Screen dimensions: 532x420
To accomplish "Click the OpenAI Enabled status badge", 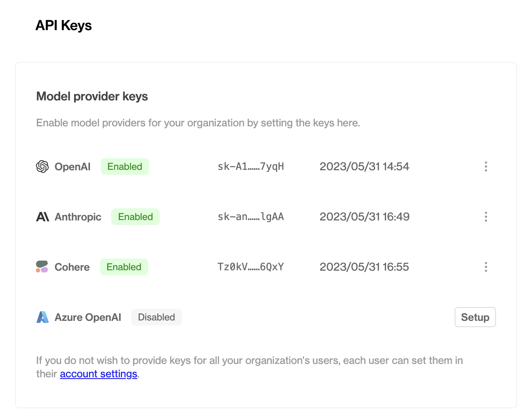I will click(x=125, y=166).
